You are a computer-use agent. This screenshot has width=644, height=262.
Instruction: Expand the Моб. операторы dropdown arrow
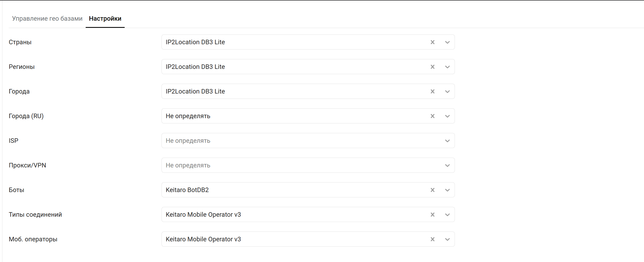pyautogui.click(x=447, y=239)
